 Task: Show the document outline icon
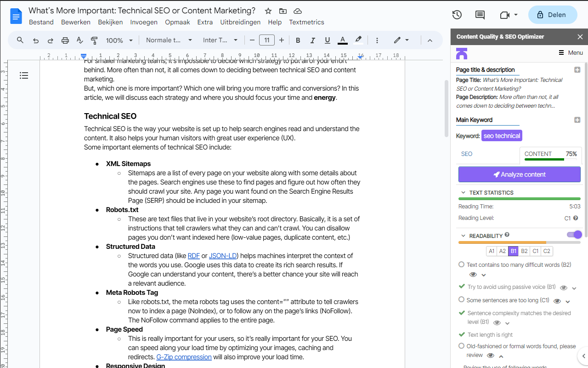[24, 75]
